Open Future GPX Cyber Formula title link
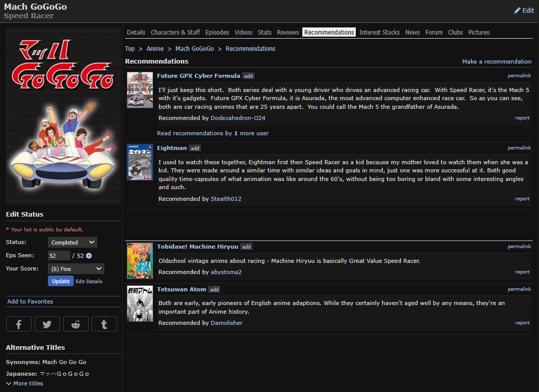The height and width of the screenshot is (392, 539). coord(198,76)
